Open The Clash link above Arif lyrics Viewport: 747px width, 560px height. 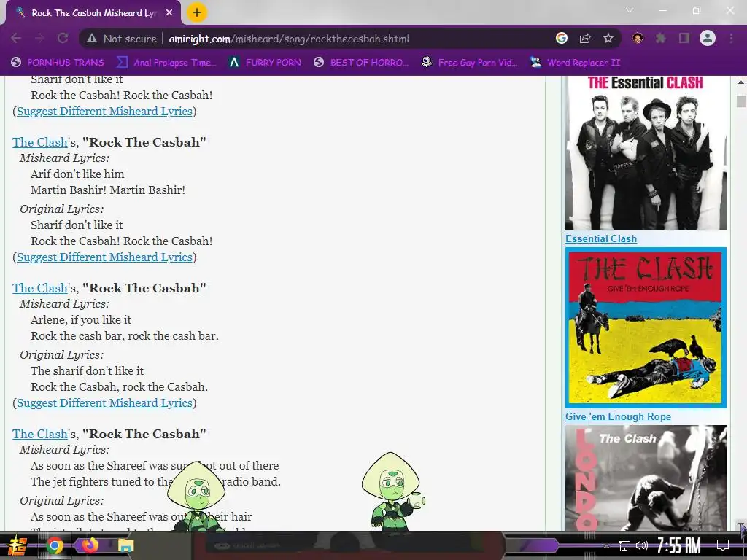40,142
